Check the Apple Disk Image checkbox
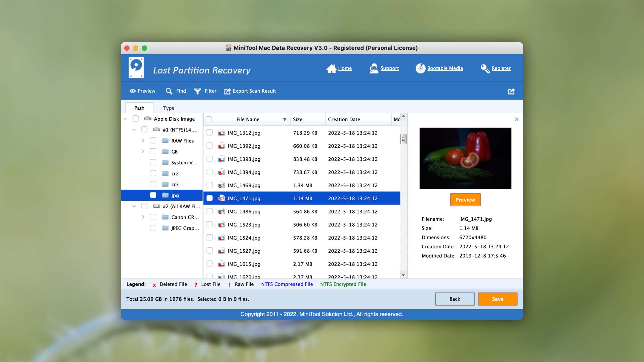Viewport: 644px width, 362px height. 136,119
